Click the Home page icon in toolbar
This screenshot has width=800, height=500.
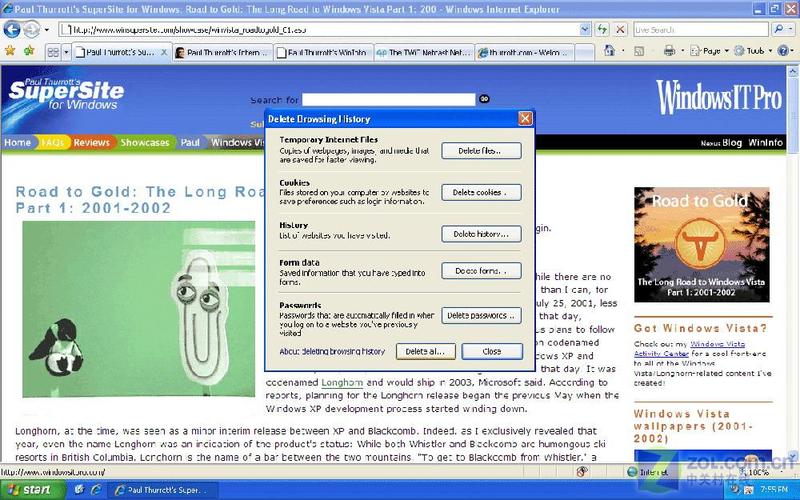pyautogui.click(x=609, y=51)
